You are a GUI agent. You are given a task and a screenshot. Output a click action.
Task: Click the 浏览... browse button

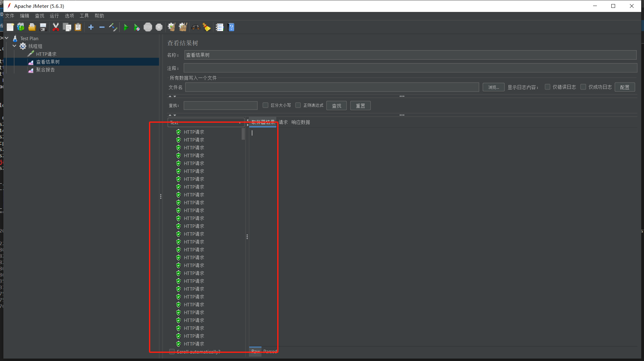click(493, 87)
